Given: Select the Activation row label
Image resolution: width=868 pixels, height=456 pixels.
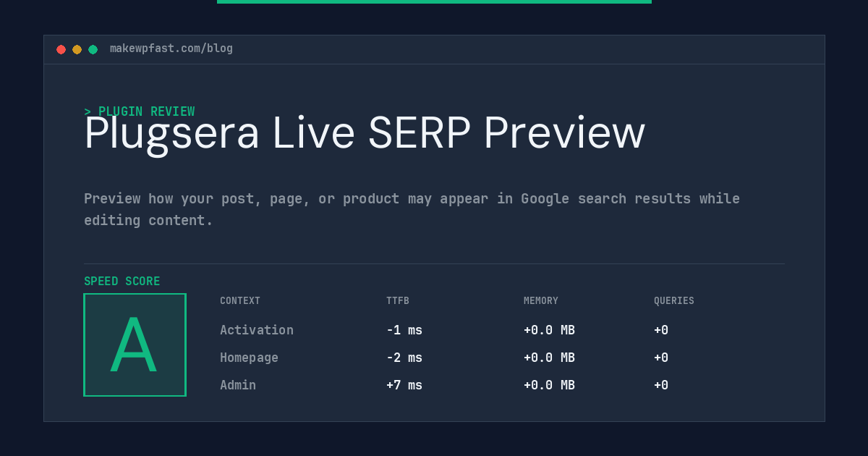Looking at the screenshot, I should 257,330.
